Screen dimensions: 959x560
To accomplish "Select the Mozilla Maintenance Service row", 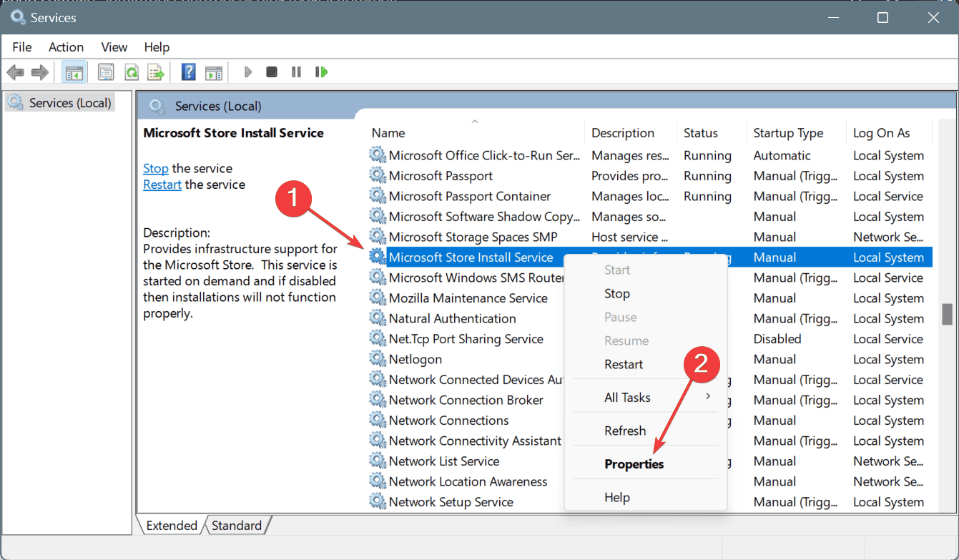I will click(468, 298).
